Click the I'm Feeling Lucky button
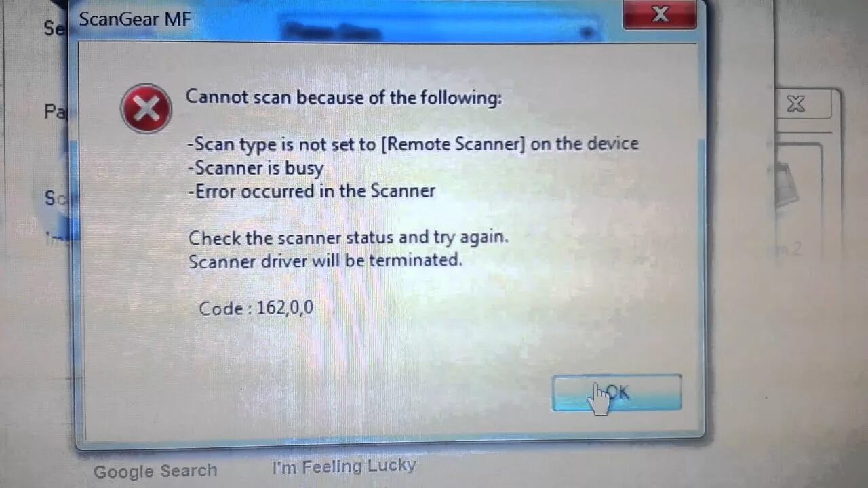Image resolution: width=868 pixels, height=488 pixels. 344,466
